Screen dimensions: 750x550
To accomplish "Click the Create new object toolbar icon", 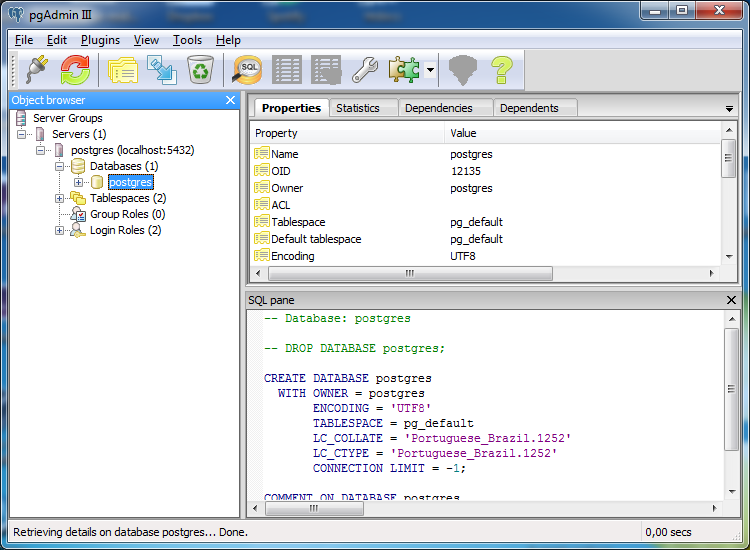I will coord(162,70).
